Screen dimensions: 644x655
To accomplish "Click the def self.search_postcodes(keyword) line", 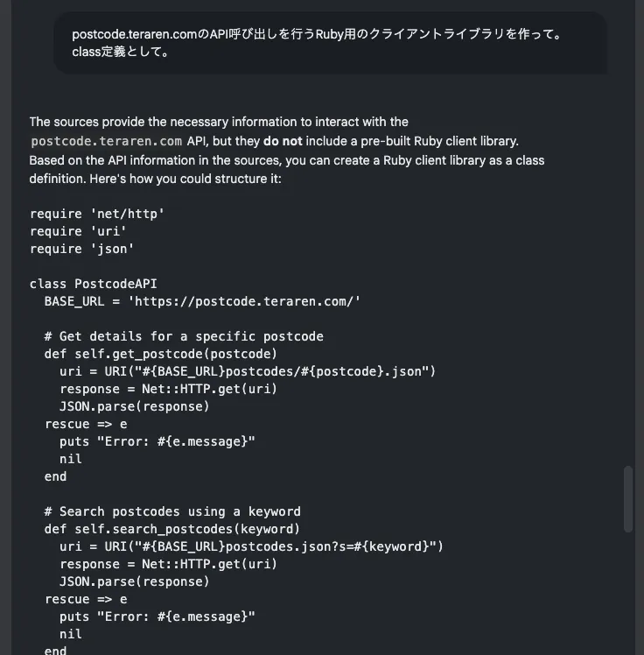I will (x=172, y=529).
